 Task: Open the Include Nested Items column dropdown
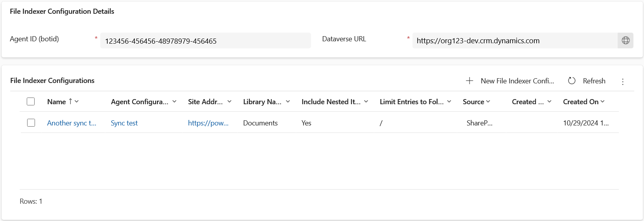(x=366, y=101)
